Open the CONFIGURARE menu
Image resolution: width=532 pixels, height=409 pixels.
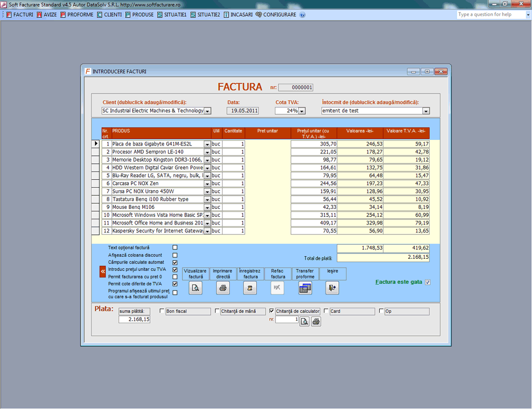coord(276,15)
